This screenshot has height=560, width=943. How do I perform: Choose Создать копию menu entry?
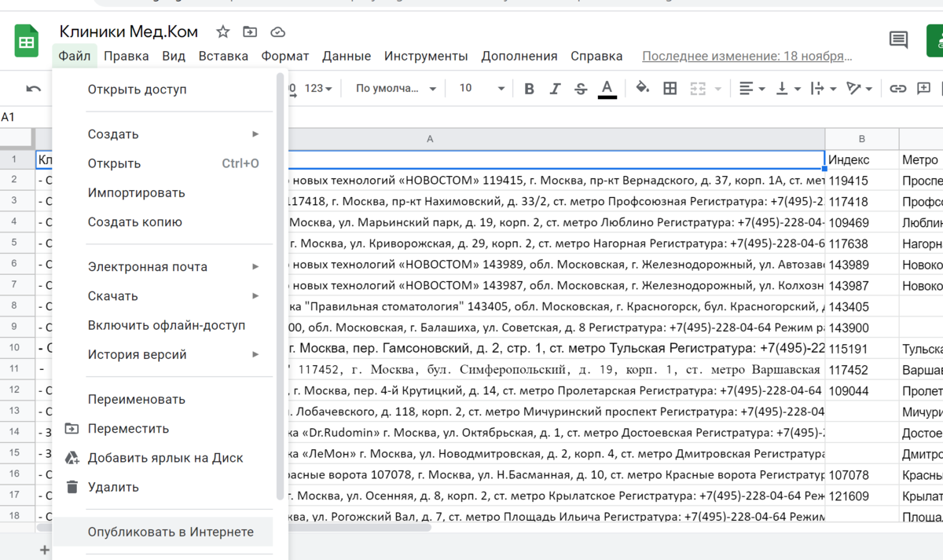tap(163, 221)
